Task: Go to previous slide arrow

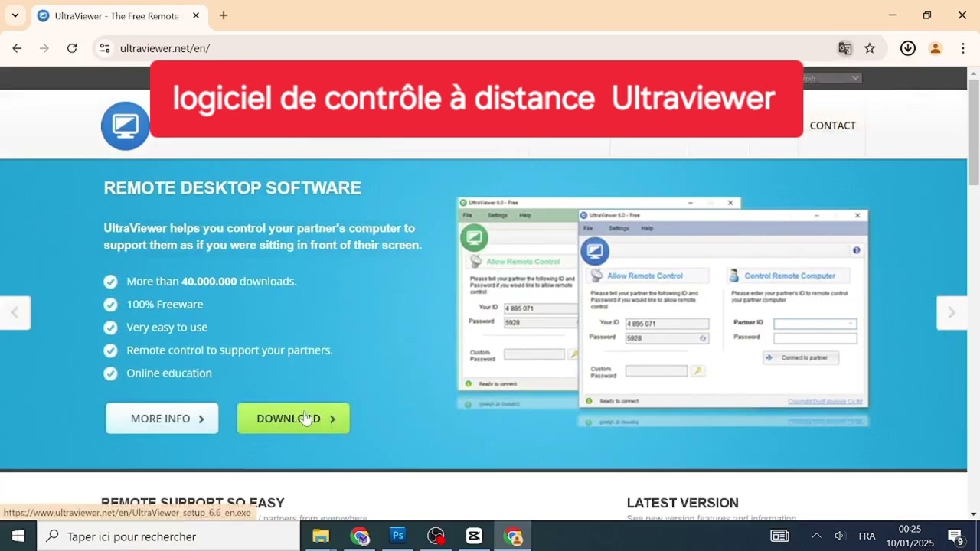Action: tap(15, 312)
